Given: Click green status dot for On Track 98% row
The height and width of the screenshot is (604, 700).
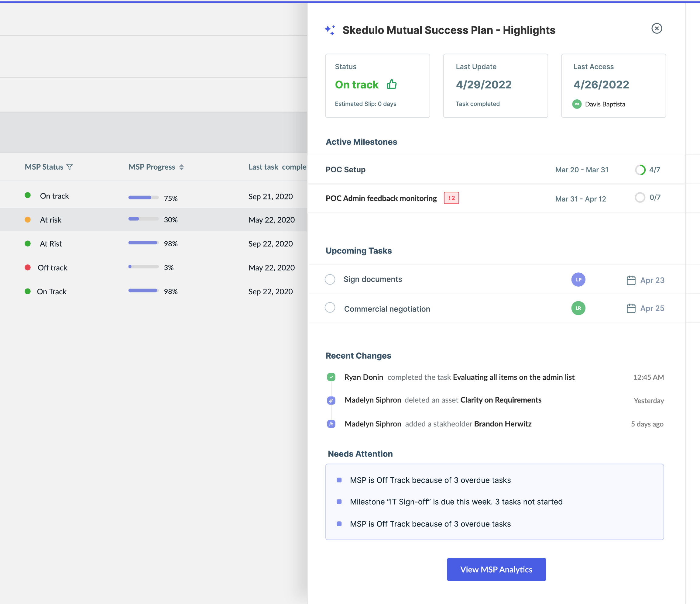Looking at the screenshot, I should (28, 291).
